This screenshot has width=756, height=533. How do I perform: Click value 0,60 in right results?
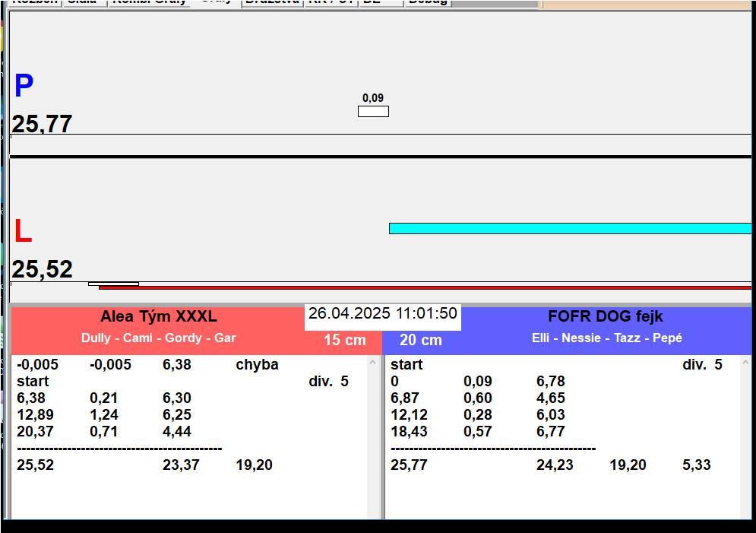[478, 398]
